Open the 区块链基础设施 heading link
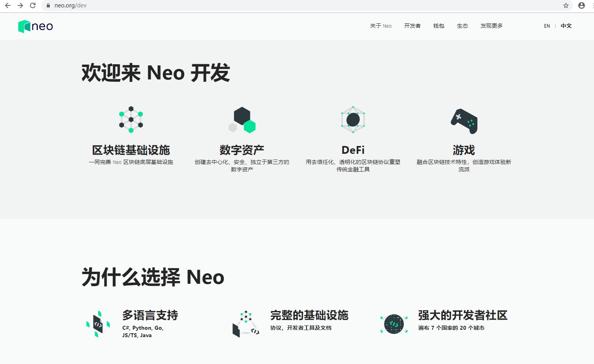 tap(131, 150)
